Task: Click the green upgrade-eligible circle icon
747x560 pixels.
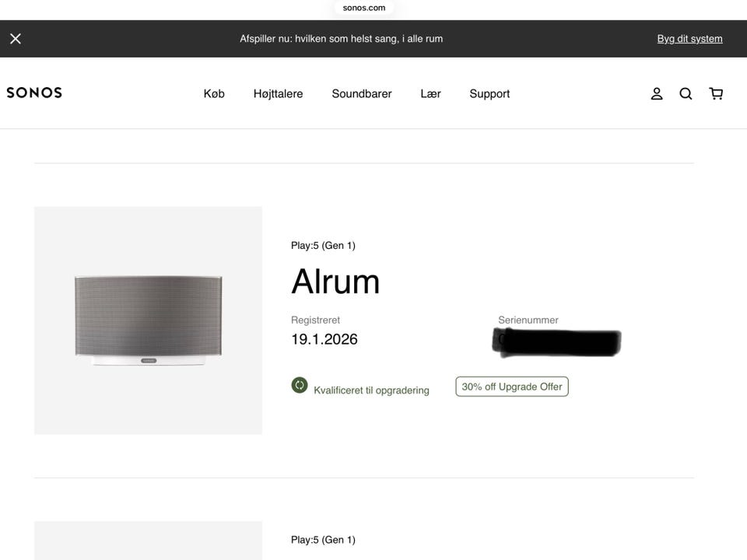Action: point(299,385)
